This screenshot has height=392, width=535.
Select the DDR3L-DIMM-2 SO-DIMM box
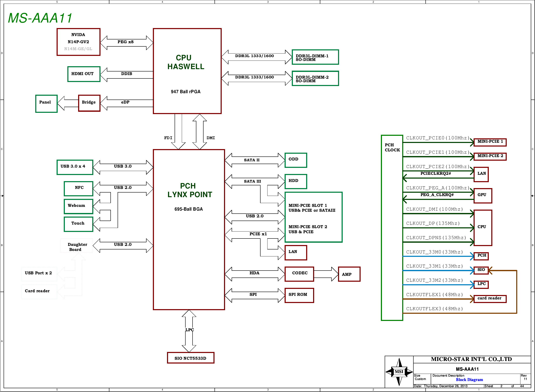click(x=315, y=78)
